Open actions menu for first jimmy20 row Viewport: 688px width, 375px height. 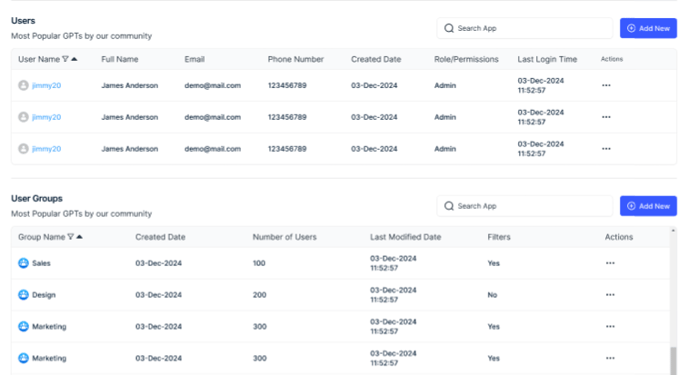(606, 86)
